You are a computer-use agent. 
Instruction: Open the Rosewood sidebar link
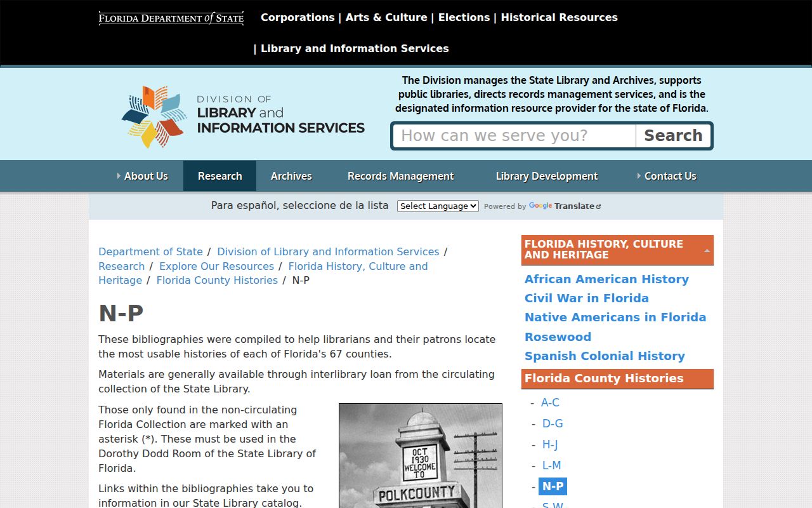(558, 337)
